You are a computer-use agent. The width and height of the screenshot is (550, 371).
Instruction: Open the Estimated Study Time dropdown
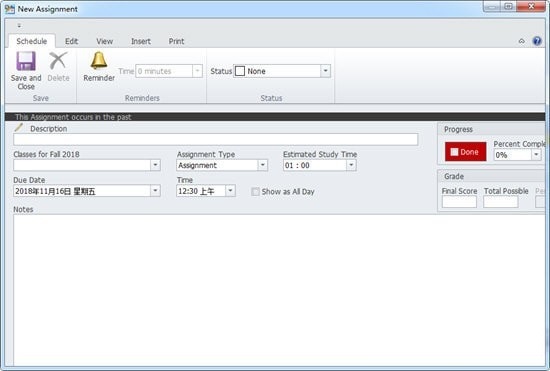coord(351,165)
